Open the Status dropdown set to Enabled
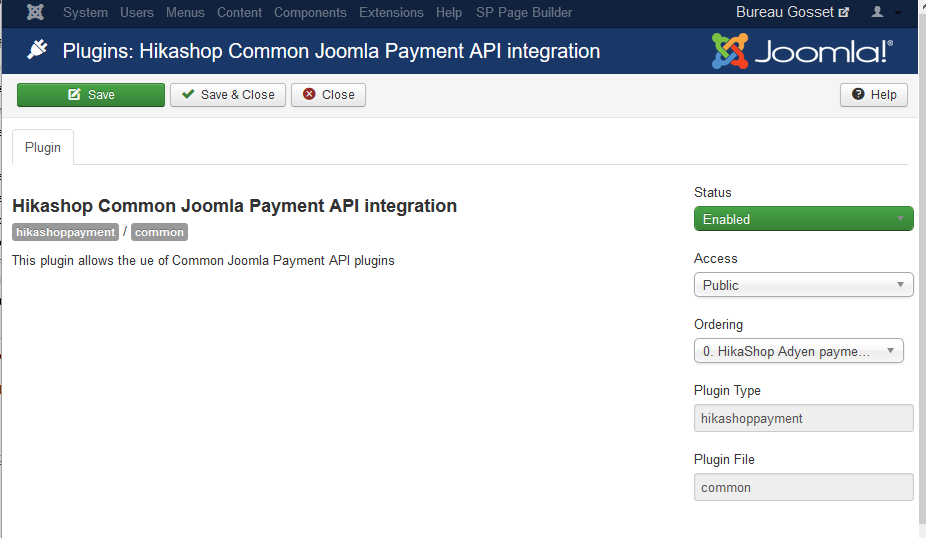The image size is (926, 538). click(x=804, y=219)
